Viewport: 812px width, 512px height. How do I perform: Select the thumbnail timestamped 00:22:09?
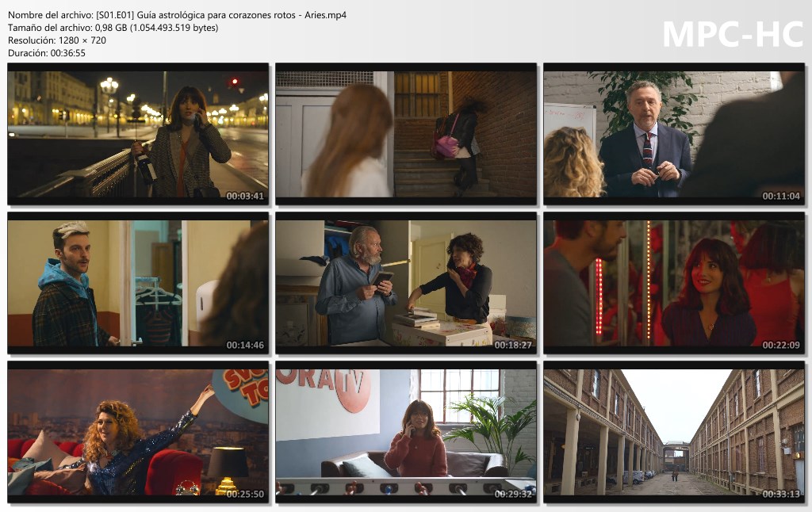click(x=674, y=283)
